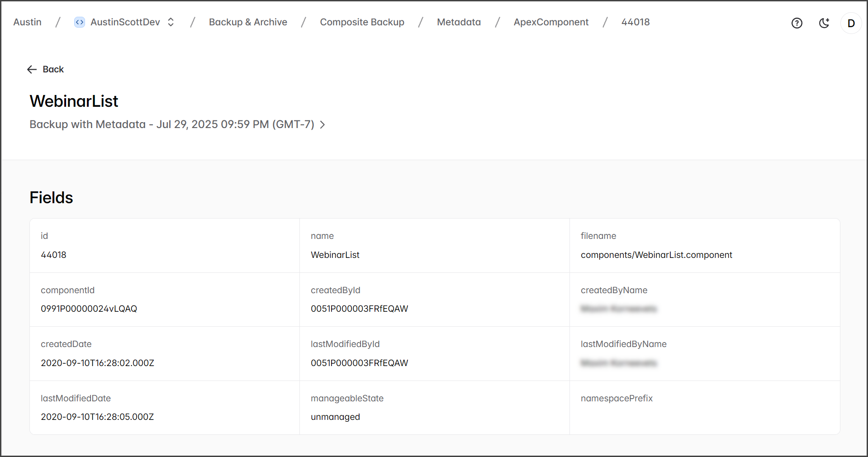Click the createdDate value 2020-09-10T16:28:02.000Z
Screen dimensions: 868x457
point(97,363)
